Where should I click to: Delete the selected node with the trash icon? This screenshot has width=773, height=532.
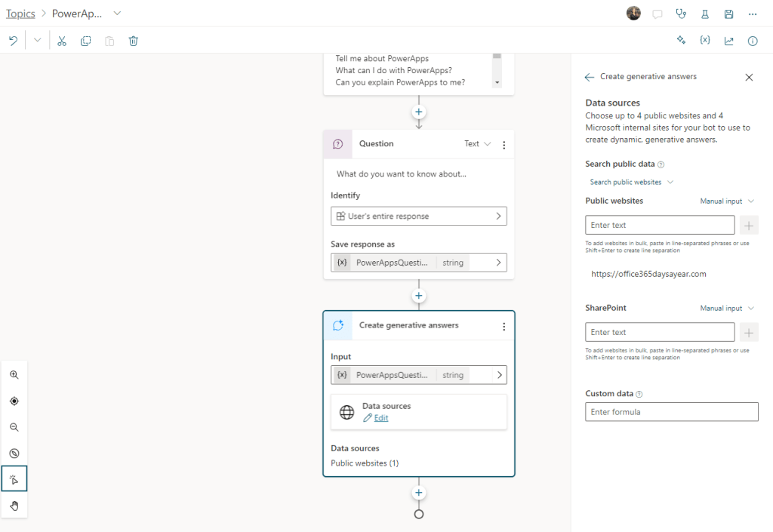pyautogui.click(x=133, y=41)
